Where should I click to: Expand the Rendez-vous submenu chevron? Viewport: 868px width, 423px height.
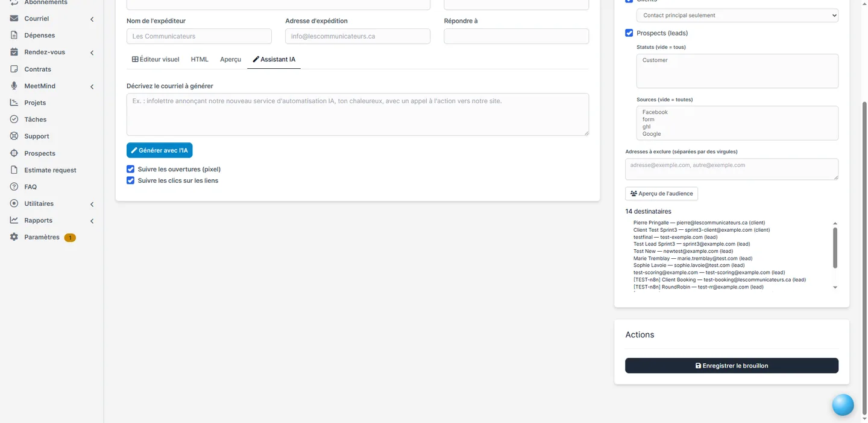[x=92, y=52]
